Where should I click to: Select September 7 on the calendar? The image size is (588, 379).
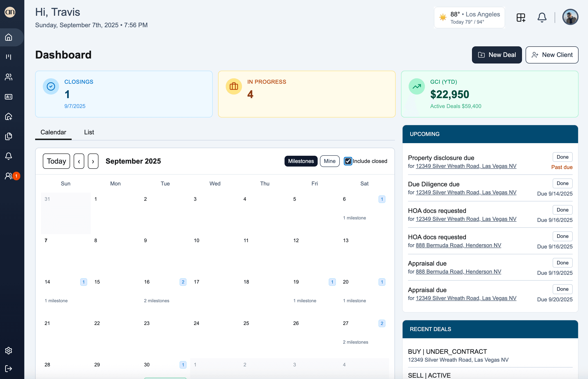coord(66,255)
